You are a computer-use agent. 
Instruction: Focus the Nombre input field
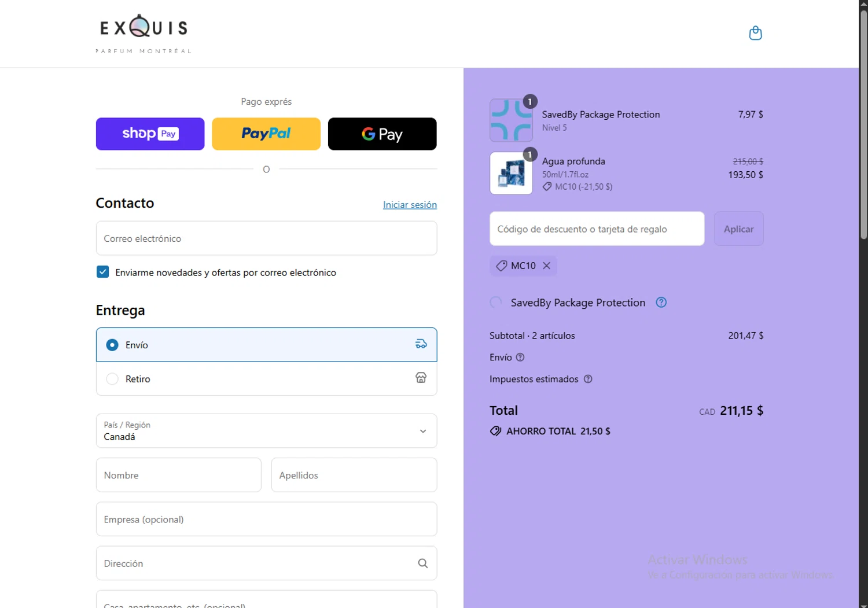click(x=178, y=475)
